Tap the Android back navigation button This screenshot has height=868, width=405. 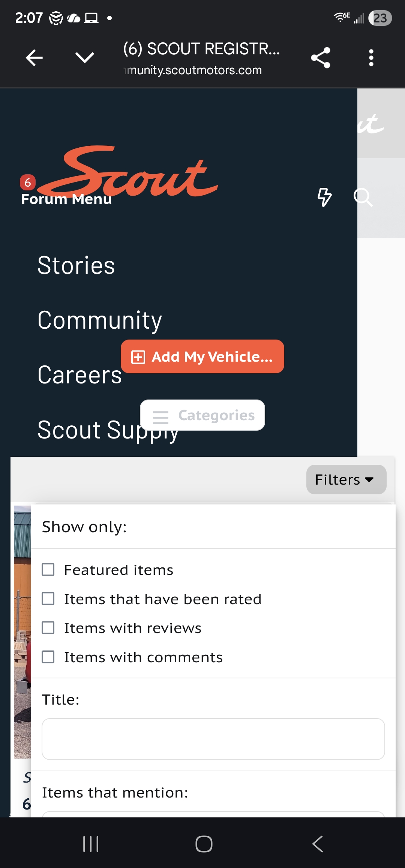[317, 844]
